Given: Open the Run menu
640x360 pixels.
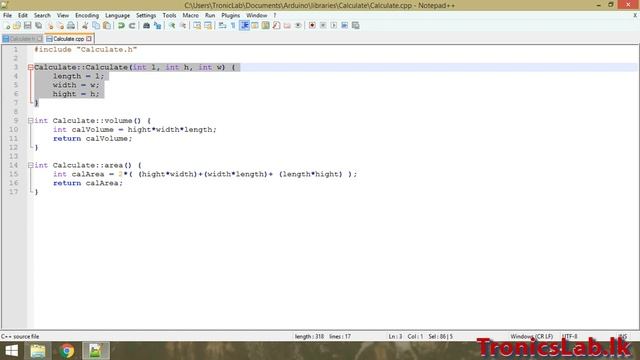Looking at the screenshot, I should pyautogui.click(x=210, y=16).
